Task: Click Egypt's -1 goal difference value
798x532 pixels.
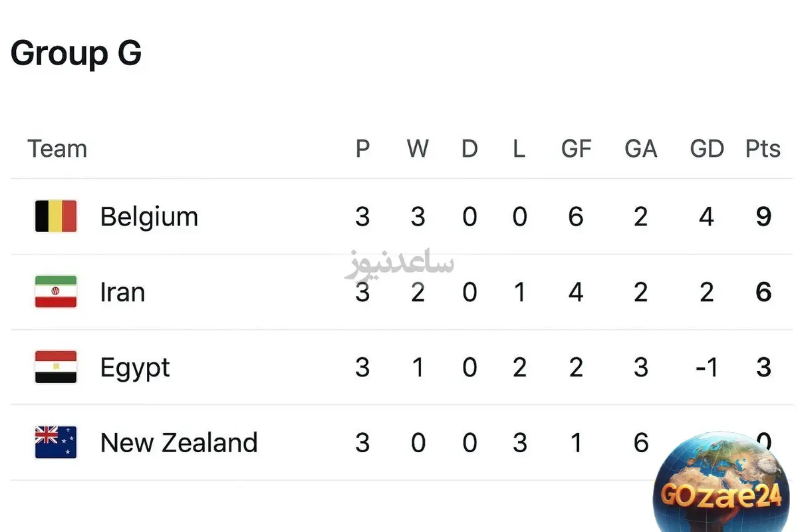Action: click(705, 367)
